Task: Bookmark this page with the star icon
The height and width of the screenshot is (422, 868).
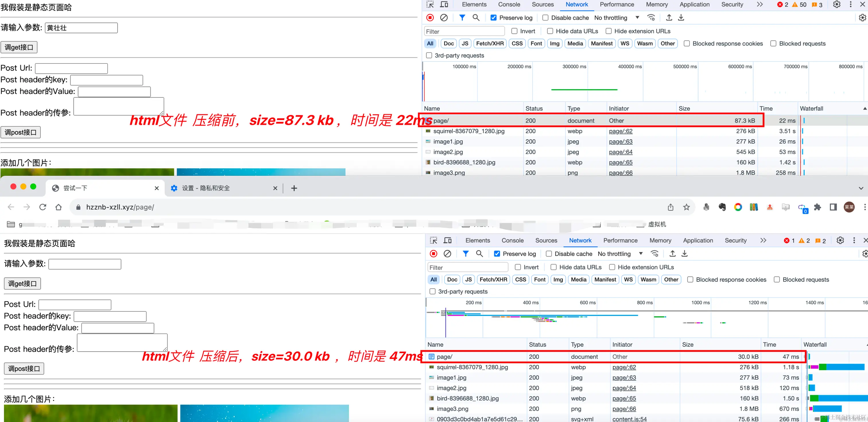Action: click(686, 207)
